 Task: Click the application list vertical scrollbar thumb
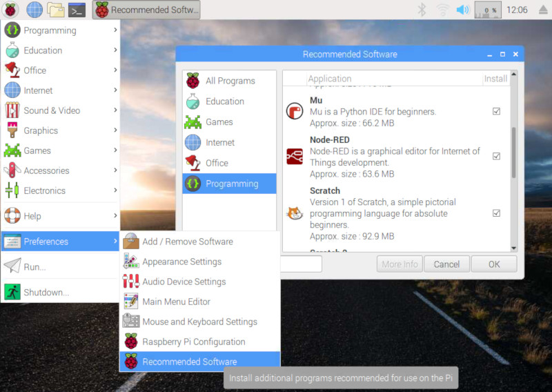coord(513,152)
